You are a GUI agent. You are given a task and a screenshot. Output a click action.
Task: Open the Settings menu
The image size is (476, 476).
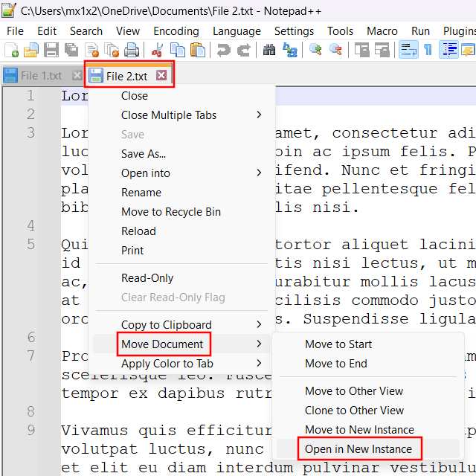click(x=294, y=31)
